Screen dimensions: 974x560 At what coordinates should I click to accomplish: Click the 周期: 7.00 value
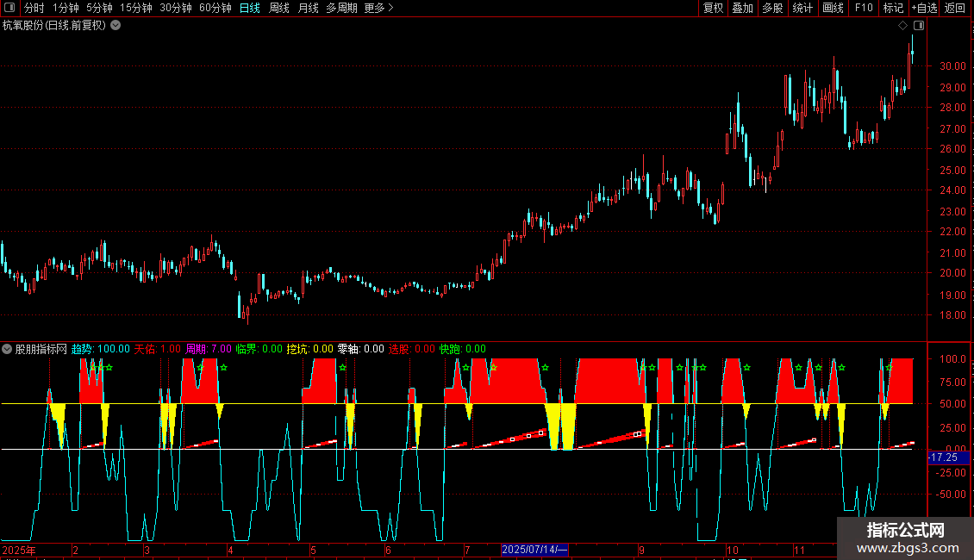208,349
